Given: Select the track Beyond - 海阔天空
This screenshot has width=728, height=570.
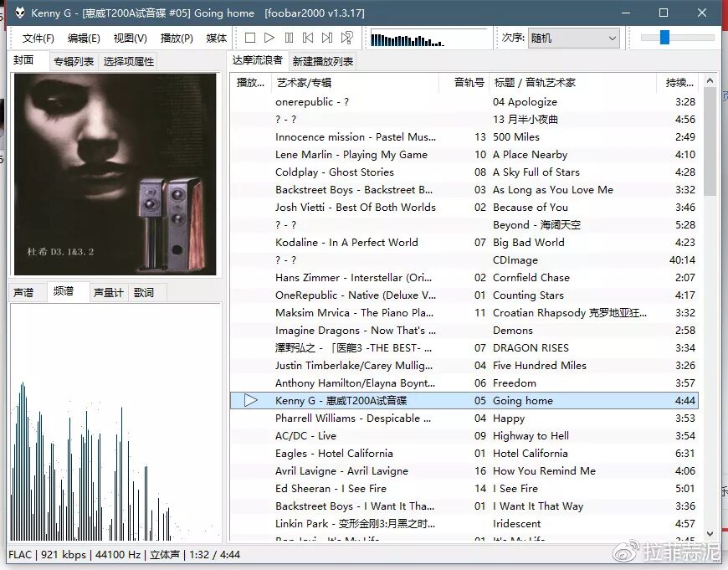Looking at the screenshot, I should tap(464, 225).
